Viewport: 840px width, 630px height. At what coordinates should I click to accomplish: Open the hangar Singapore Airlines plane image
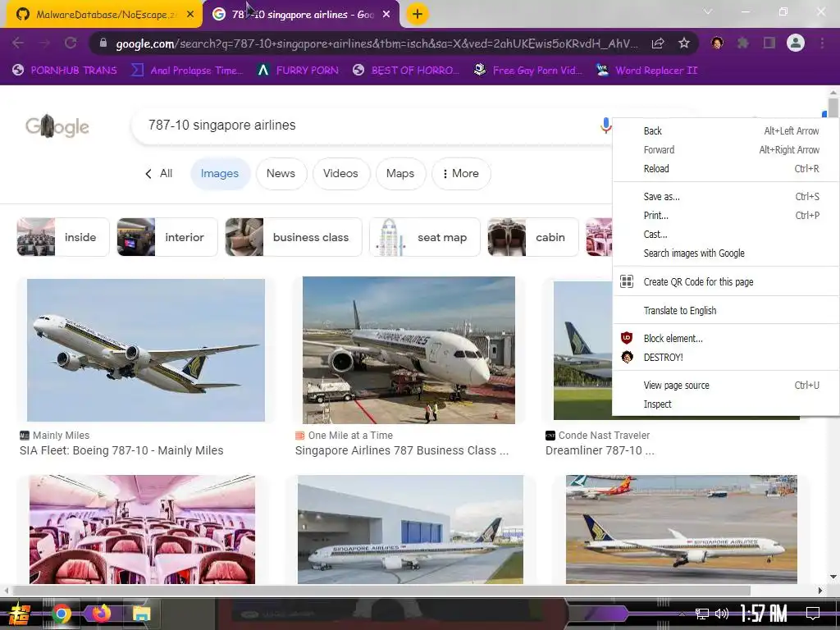click(x=410, y=529)
